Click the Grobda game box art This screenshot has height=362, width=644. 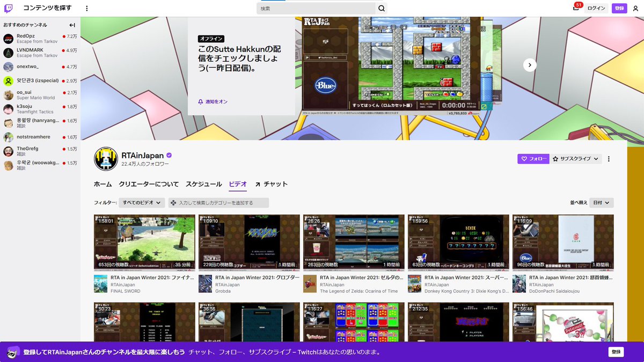[x=205, y=284]
